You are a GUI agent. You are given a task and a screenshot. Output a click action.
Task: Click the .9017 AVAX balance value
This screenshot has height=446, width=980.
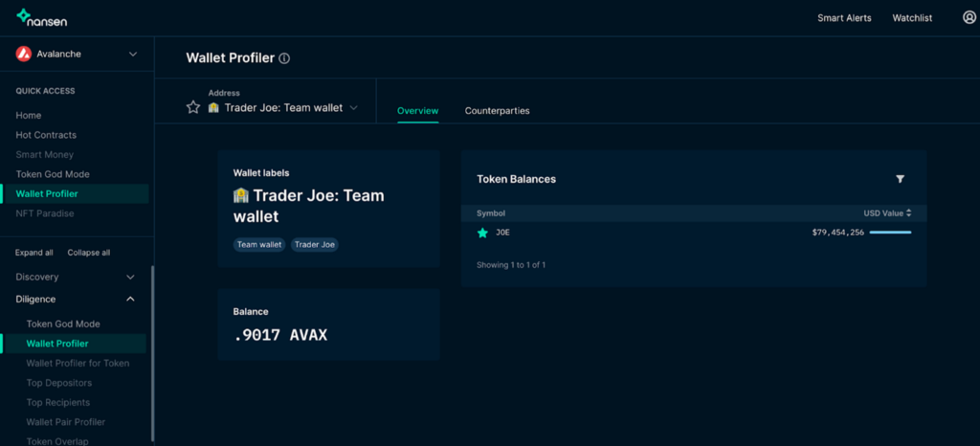coord(280,335)
